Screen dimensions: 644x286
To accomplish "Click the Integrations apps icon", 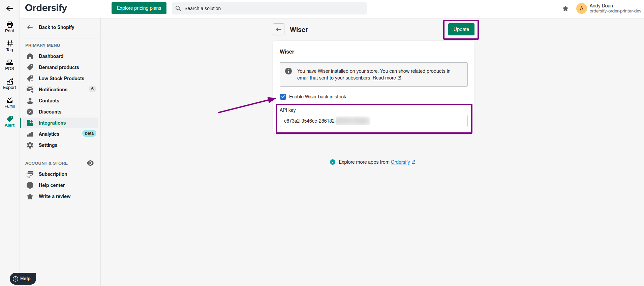I will click(x=30, y=123).
